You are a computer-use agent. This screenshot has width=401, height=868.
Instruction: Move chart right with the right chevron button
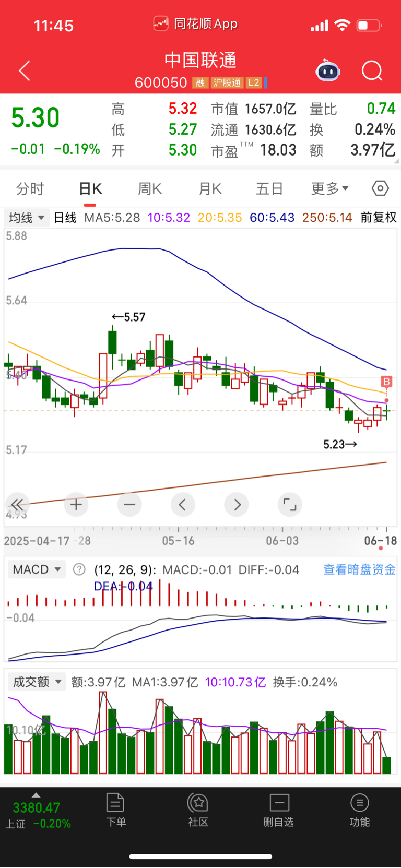pyautogui.click(x=237, y=504)
